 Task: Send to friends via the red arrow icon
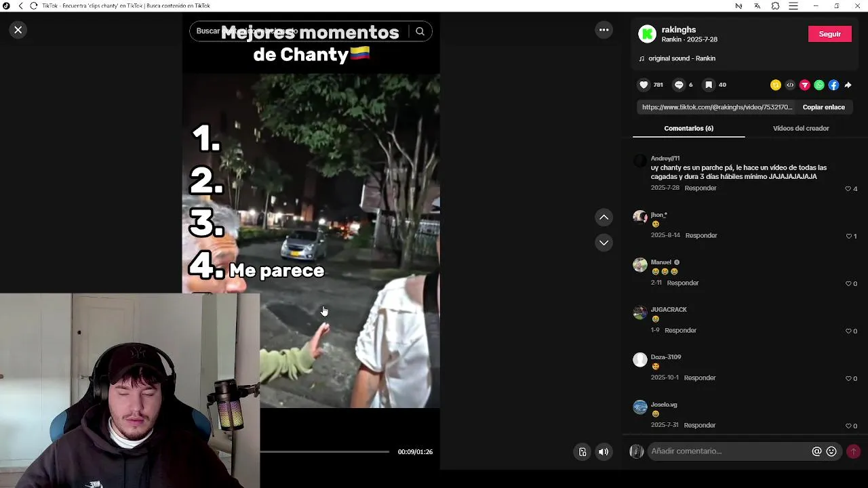[x=805, y=85]
